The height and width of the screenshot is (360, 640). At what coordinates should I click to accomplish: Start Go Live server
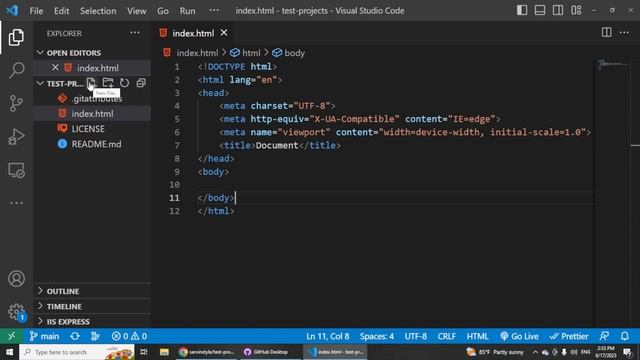519,336
